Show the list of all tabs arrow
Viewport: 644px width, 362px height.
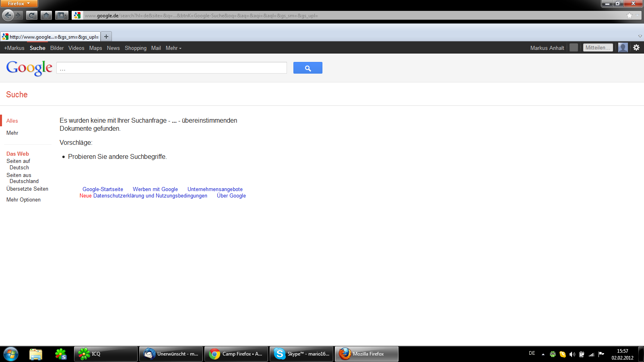(640, 36)
